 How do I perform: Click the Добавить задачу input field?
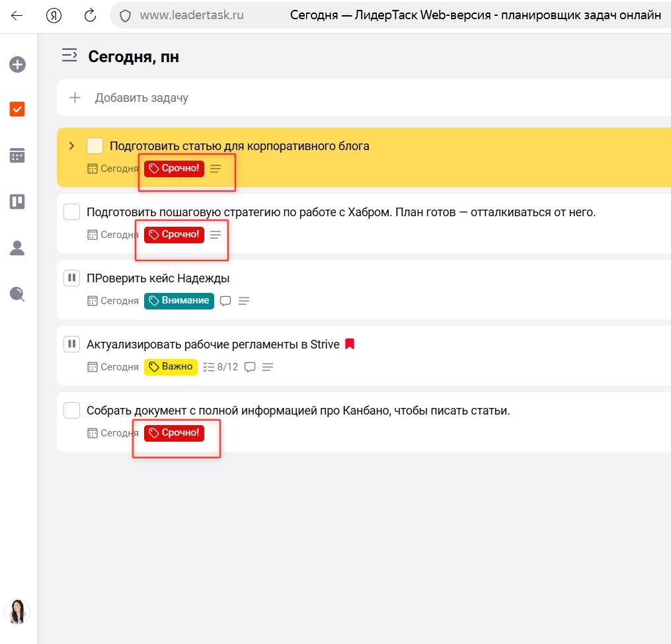pyautogui.click(x=364, y=98)
